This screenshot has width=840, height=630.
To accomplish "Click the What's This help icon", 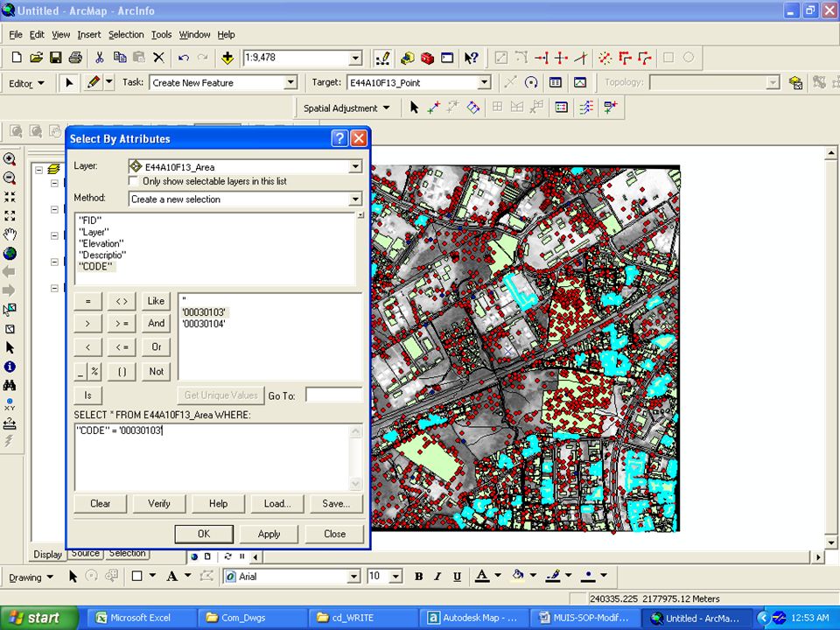I will (471, 58).
